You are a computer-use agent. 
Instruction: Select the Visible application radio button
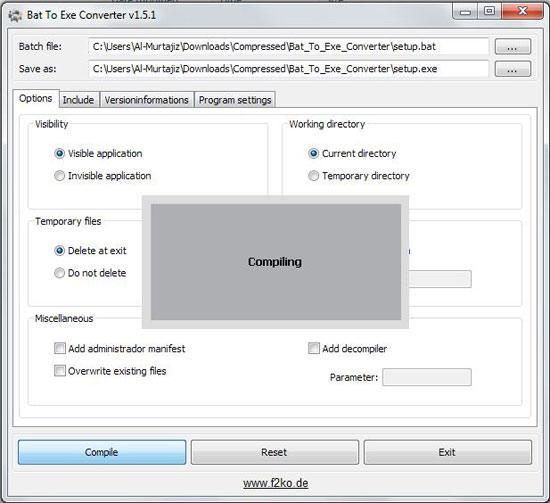click(59, 154)
